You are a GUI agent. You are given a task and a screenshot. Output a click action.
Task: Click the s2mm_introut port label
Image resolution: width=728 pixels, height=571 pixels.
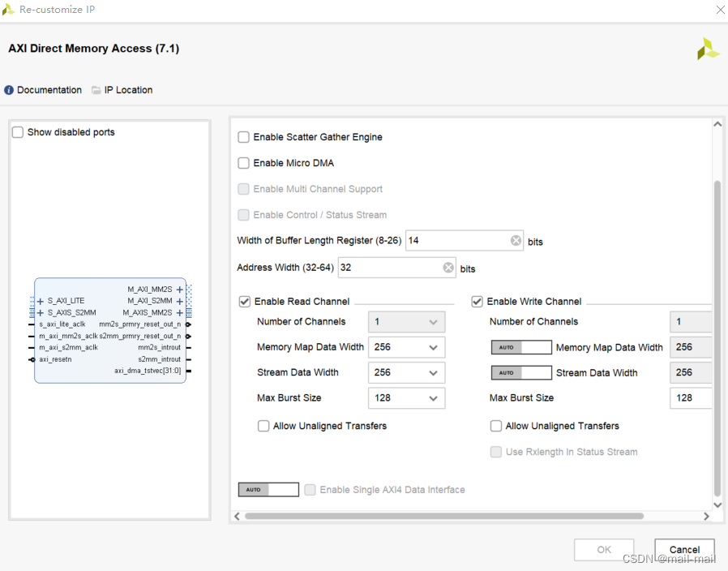159,359
